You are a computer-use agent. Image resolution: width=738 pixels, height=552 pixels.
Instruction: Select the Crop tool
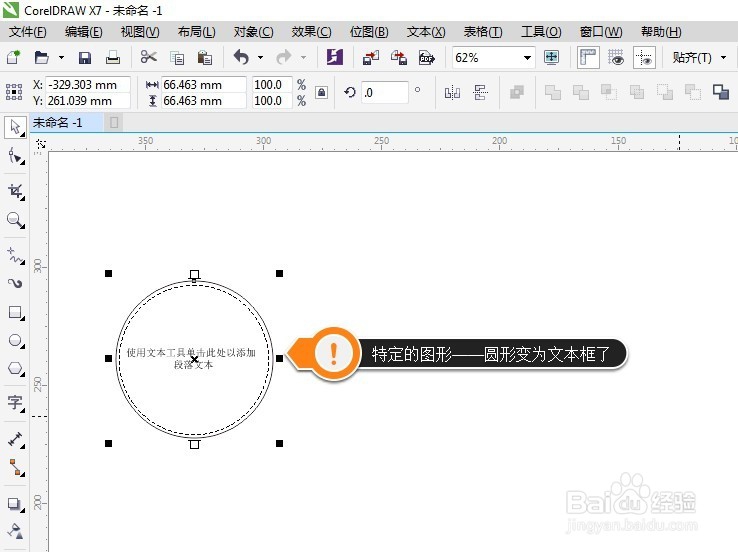15,192
